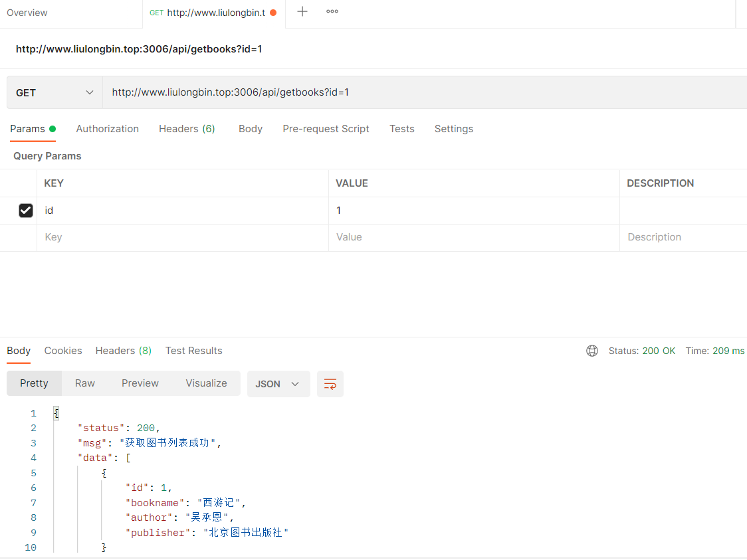
Task: Click the empty Key placeholder field
Action: [x=183, y=237]
